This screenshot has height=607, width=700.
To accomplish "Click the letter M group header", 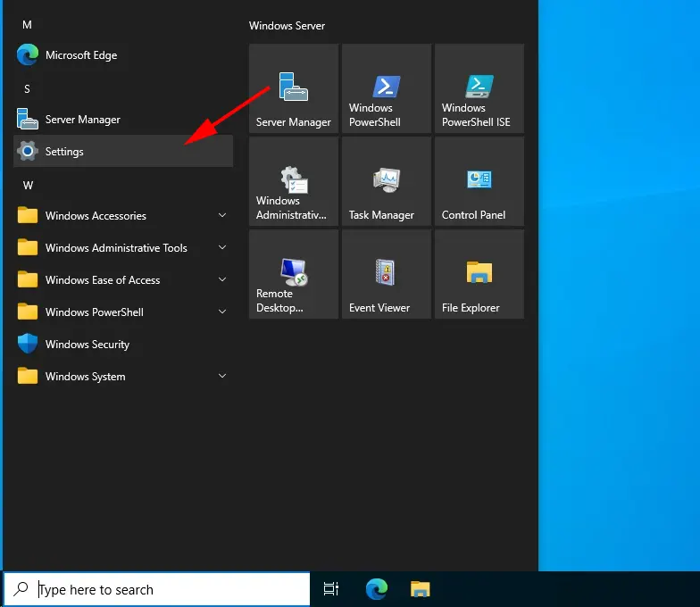I will point(27,25).
